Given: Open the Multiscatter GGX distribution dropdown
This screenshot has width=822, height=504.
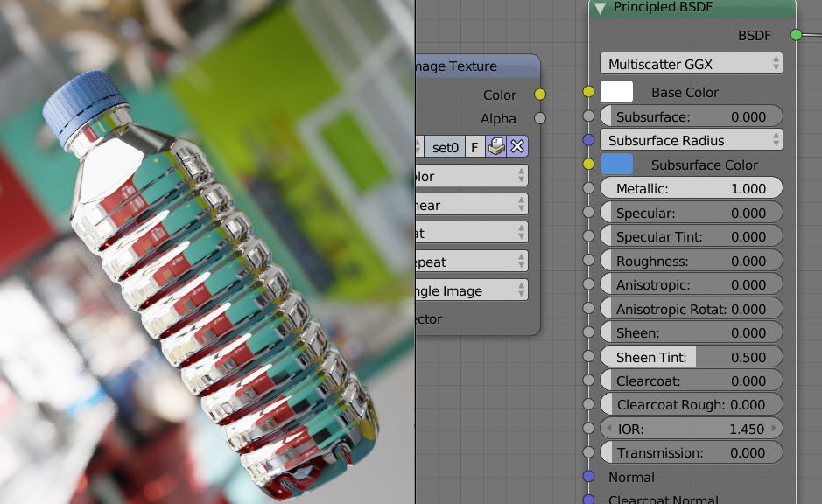Looking at the screenshot, I should pos(691,64).
